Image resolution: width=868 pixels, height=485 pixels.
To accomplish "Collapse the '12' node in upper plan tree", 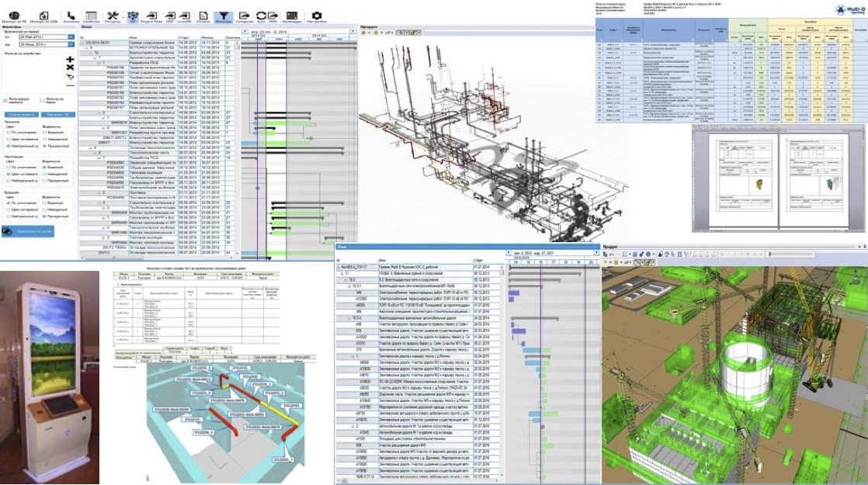I will (89, 53).
